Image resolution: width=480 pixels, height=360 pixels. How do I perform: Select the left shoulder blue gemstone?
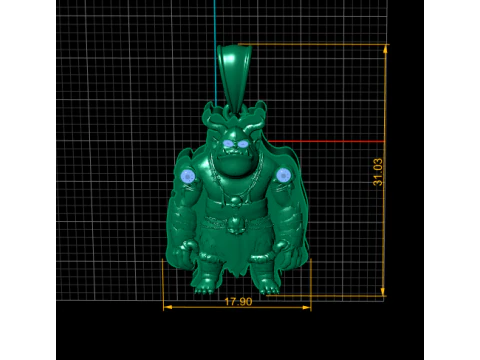coord(188,176)
